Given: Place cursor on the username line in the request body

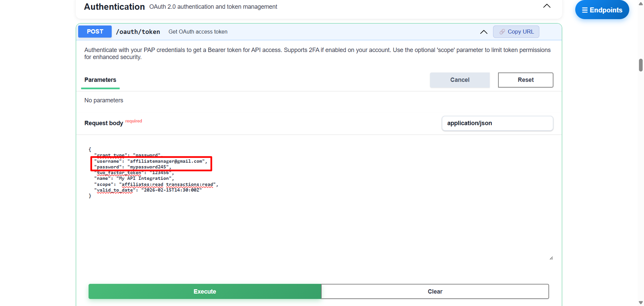Looking at the screenshot, I should click(151, 161).
